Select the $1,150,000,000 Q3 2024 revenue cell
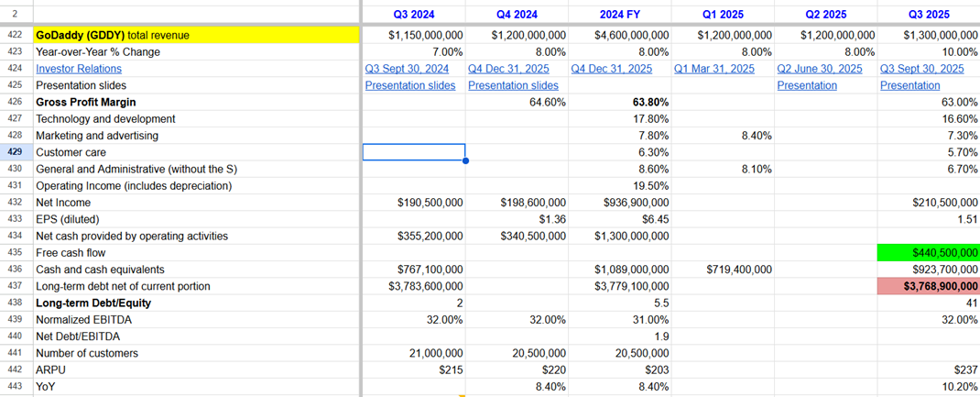Image resolution: width=980 pixels, height=397 pixels. pyautogui.click(x=414, y=36)
